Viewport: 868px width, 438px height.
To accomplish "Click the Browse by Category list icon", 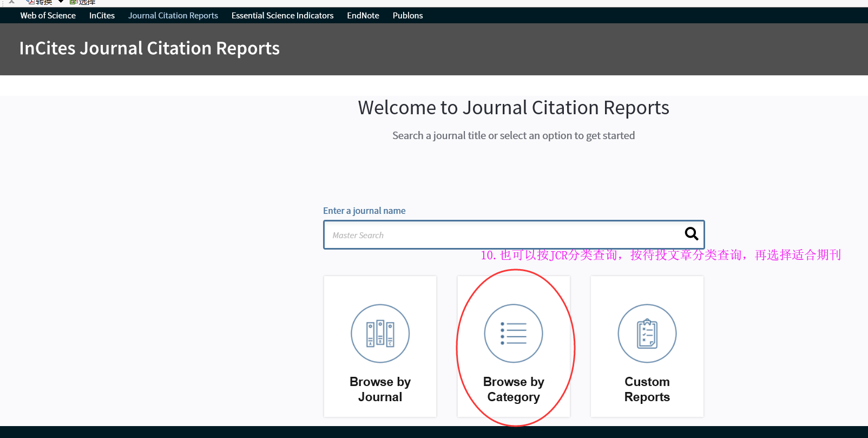I will 514,334.
